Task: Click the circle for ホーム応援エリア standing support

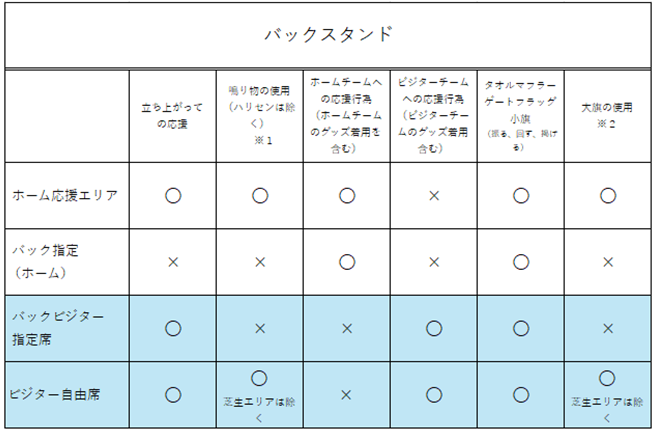Action: [x=172, y=196]
